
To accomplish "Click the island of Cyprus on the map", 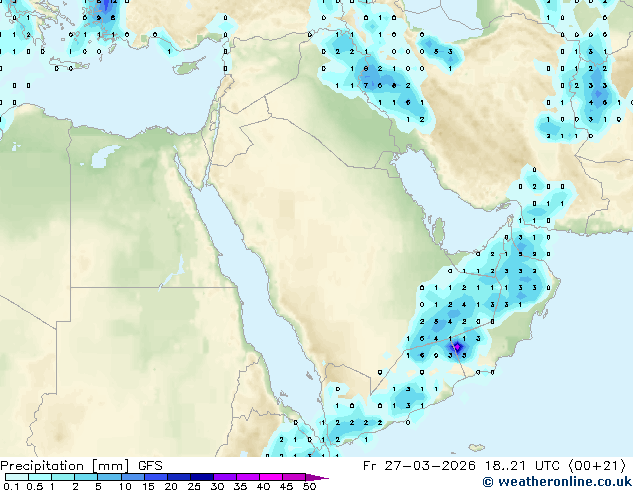I will [188, 68].
